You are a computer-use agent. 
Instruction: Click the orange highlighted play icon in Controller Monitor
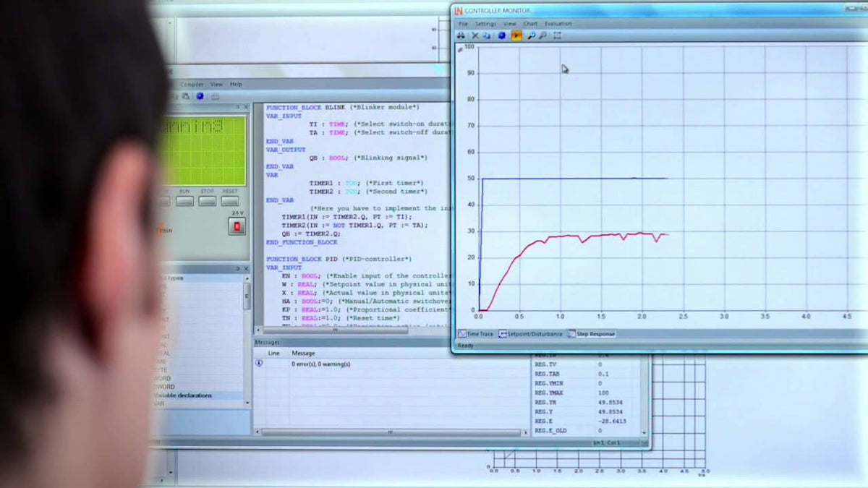pos(516,35)
